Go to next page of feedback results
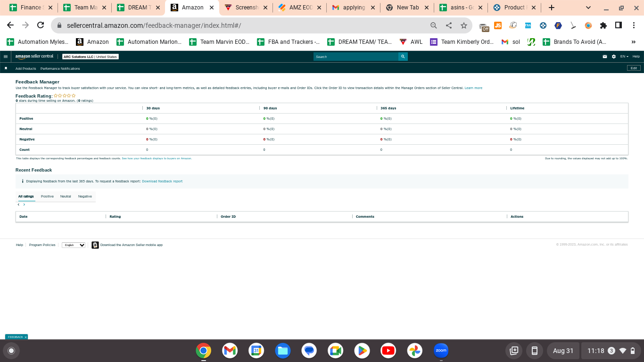 point(24,205)
